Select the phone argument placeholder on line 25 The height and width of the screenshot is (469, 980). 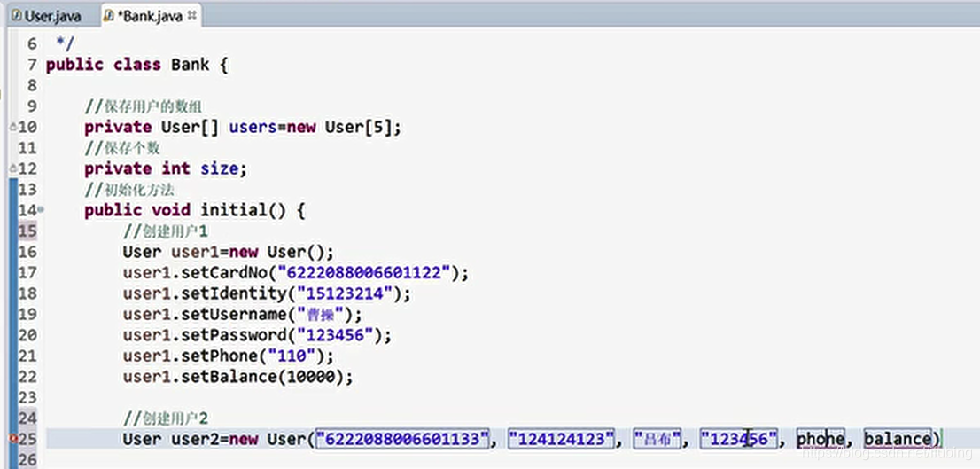[x=821, y=439]
